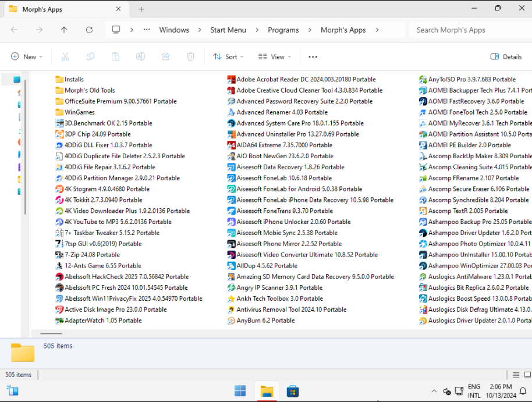Select AllDup 4.5.62 Portable
The width and height of the screenshot is (532, 402).
(x=263, y=266)
